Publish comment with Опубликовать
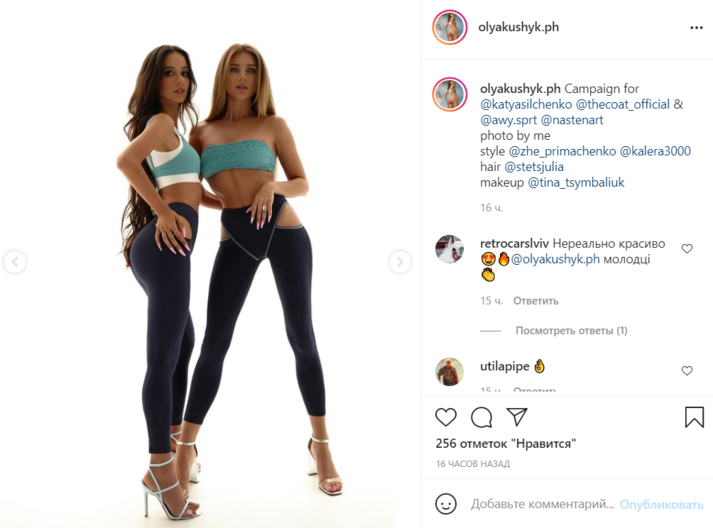This screenshot has height=528, width=713. coord(661,504)
